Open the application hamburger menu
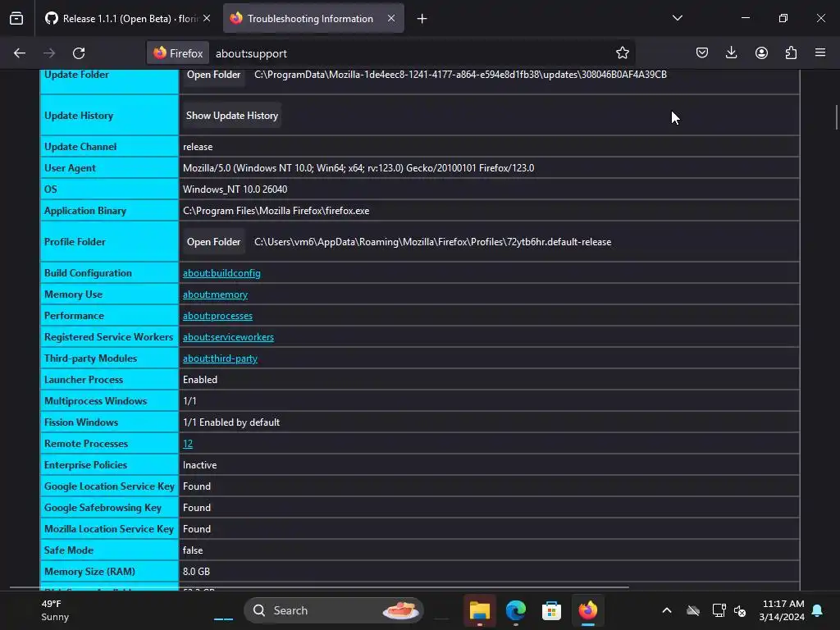 coord(820,52)
